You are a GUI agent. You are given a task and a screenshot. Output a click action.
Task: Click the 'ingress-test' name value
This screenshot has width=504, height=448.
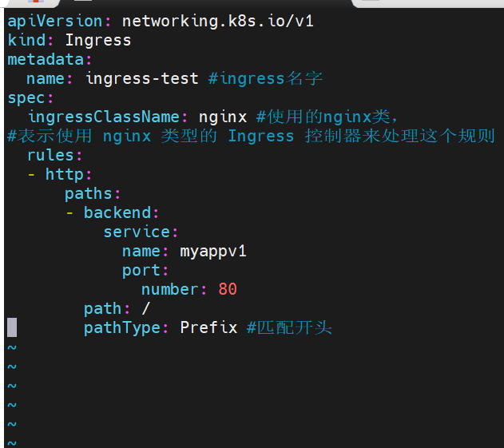tap(142, 79)
